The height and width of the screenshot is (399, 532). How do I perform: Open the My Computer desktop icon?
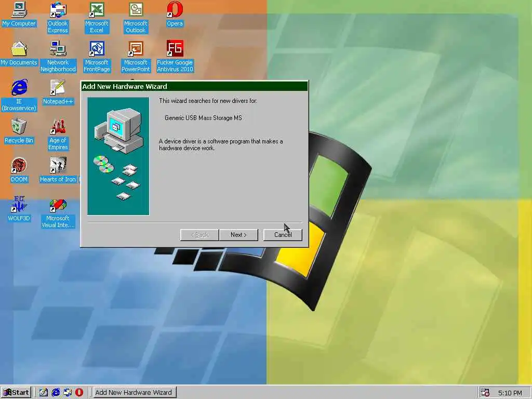click(19, 14)
